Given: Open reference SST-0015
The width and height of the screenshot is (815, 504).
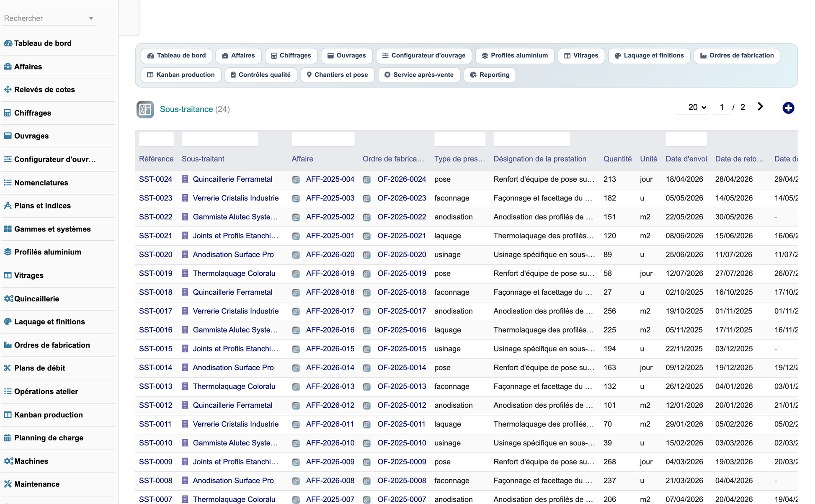Looking at the screenshot, I should point(156,349).
